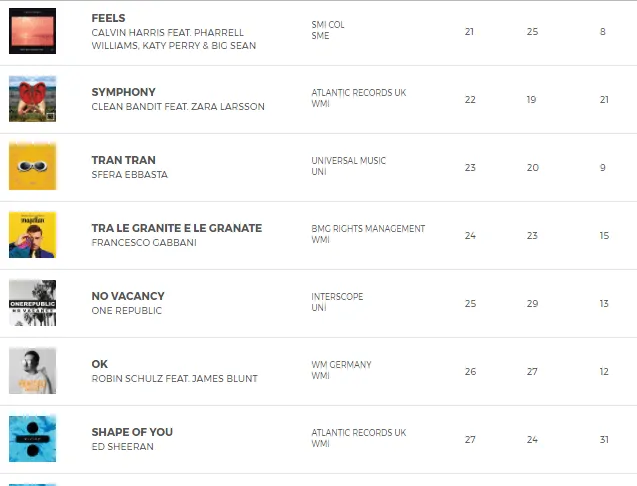This screenshot has height=486, width=637.
Task: Select the OK track title
Action: point(99,364)
